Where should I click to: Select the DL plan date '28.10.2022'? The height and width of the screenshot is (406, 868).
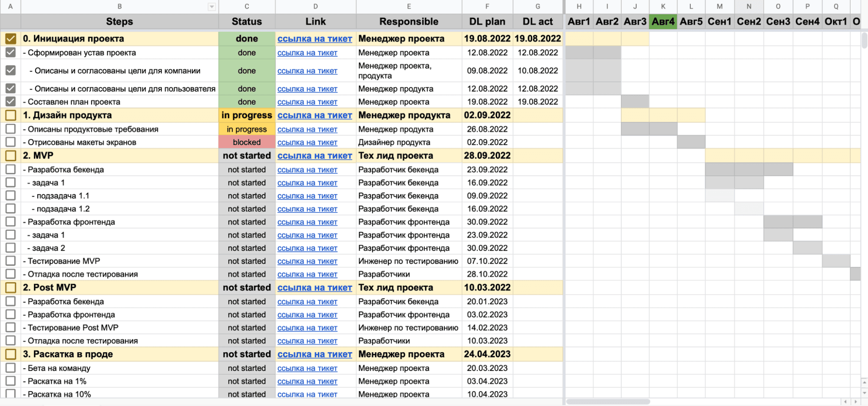click(487, 274)
